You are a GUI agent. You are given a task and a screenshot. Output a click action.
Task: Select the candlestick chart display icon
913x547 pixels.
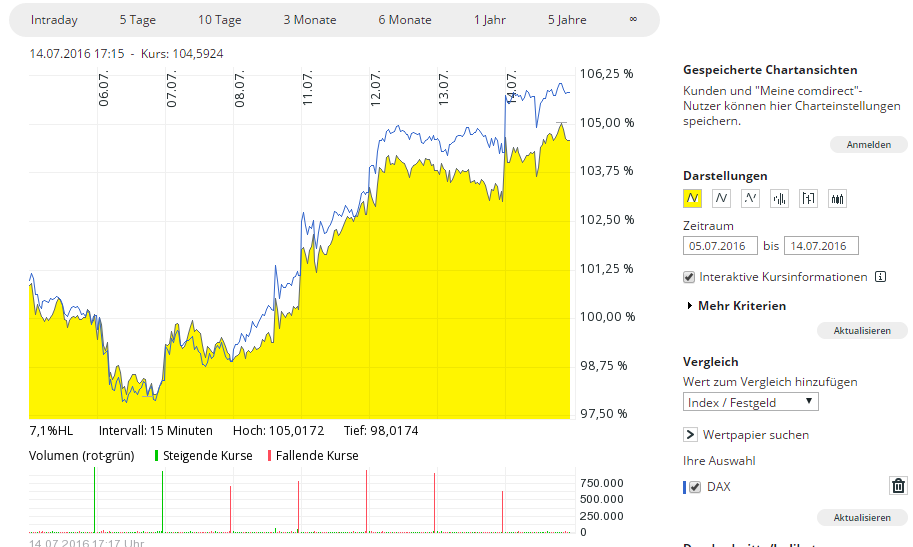point(837,199)
